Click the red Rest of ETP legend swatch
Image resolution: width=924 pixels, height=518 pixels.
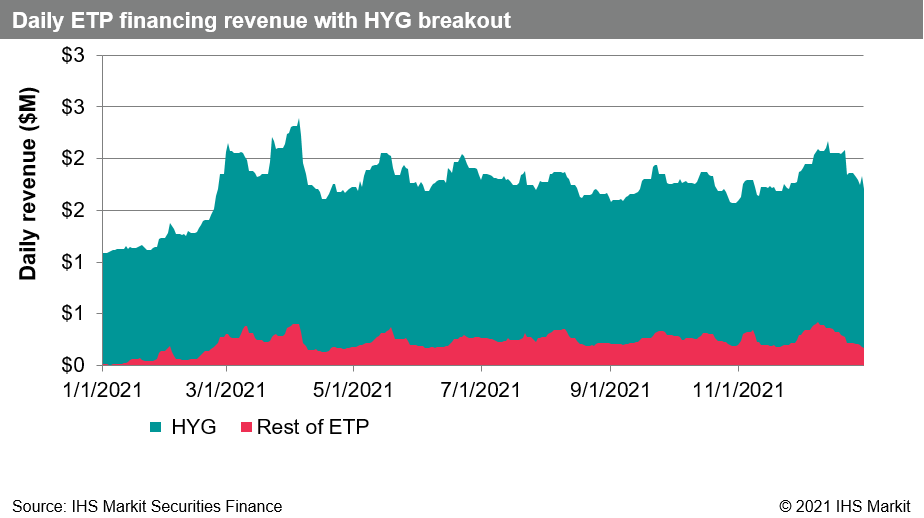[244, 428]
